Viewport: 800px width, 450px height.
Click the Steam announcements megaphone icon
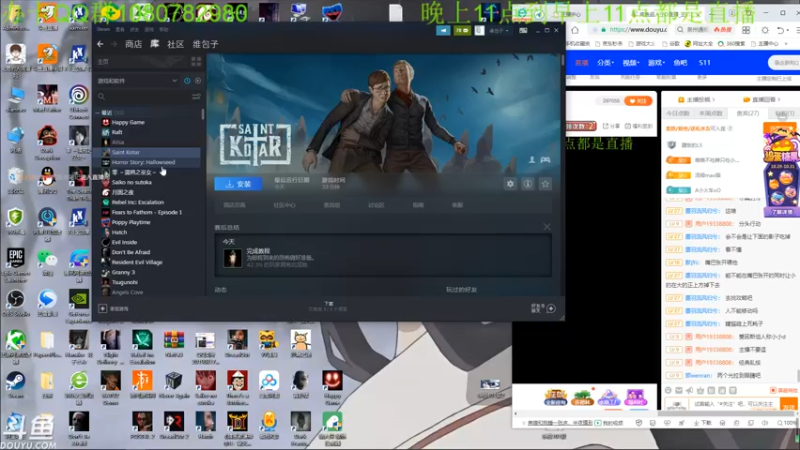tap(443, 31)
